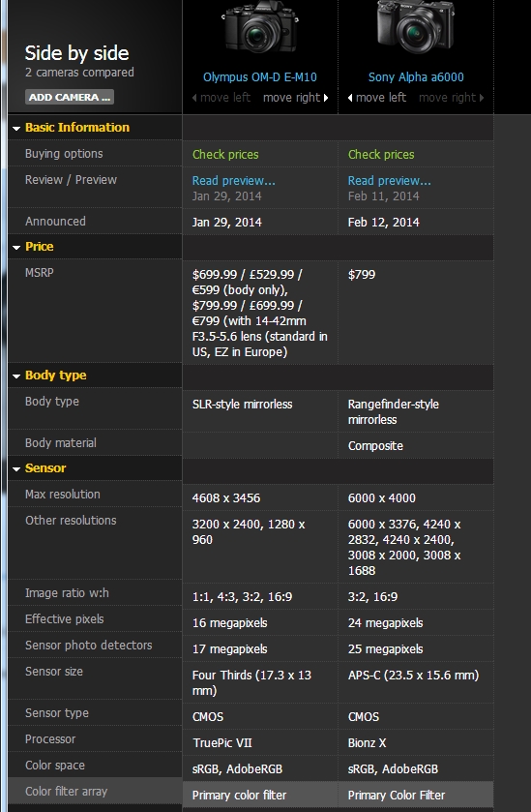Click the Processor row label
The height and width of the screenshot is (812, 531).
click(50, 739)
